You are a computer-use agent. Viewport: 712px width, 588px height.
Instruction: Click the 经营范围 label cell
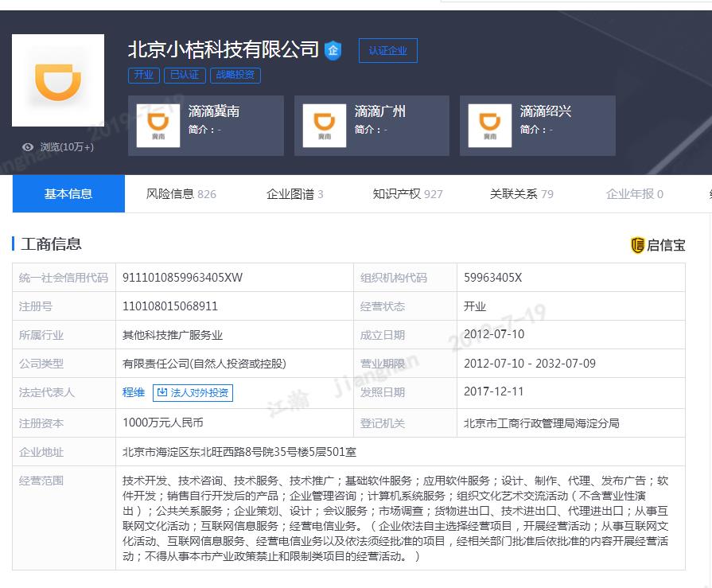(64, 518)
